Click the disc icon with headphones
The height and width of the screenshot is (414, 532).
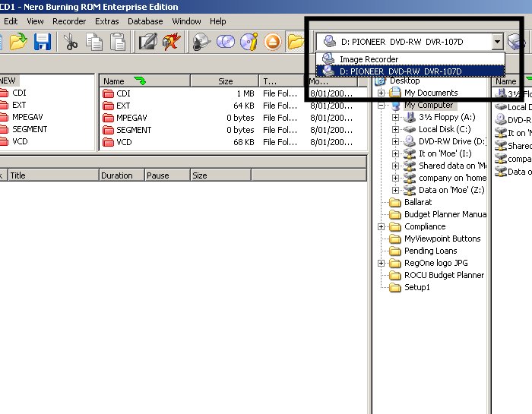coord(201,42)
